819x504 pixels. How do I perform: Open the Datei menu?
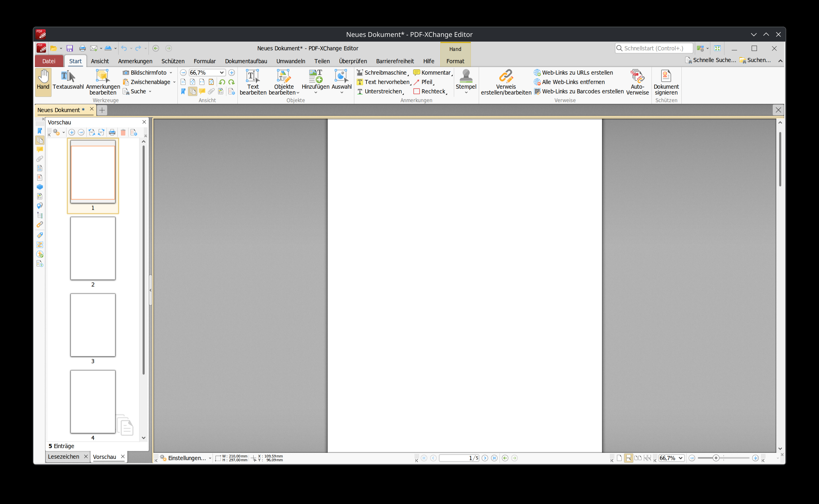(x=49, y=61)
